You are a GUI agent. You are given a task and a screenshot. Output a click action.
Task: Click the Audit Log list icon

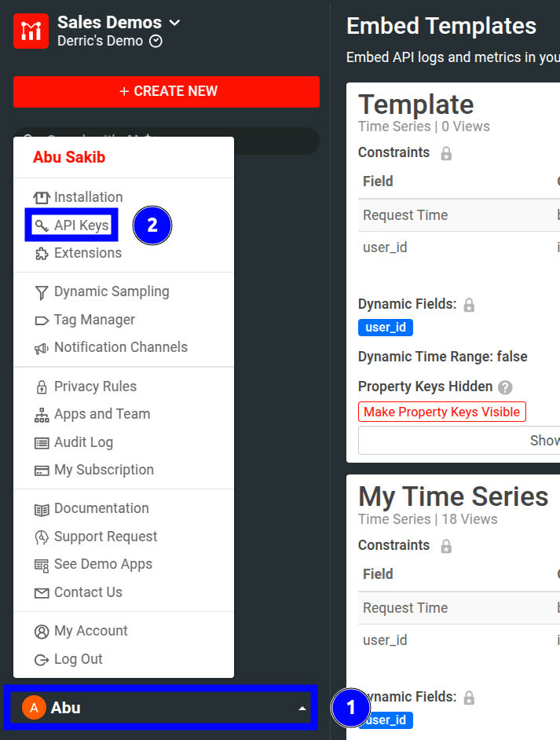coord(40,441)
